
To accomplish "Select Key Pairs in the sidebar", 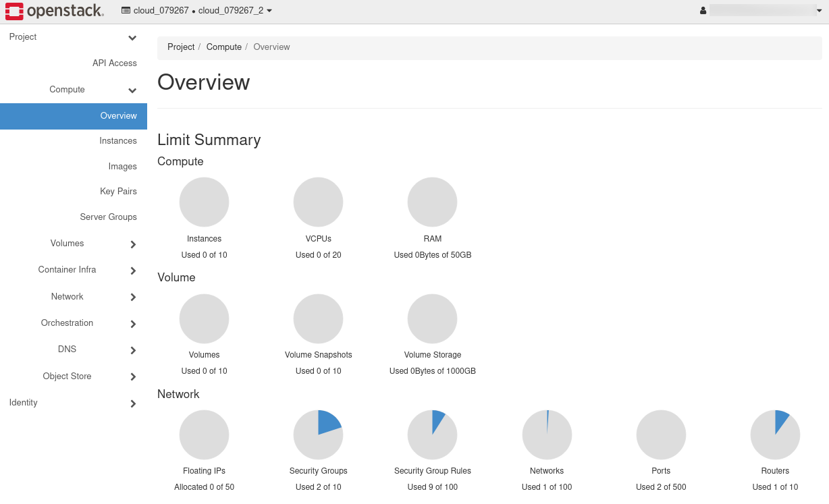I will point(118,192).
